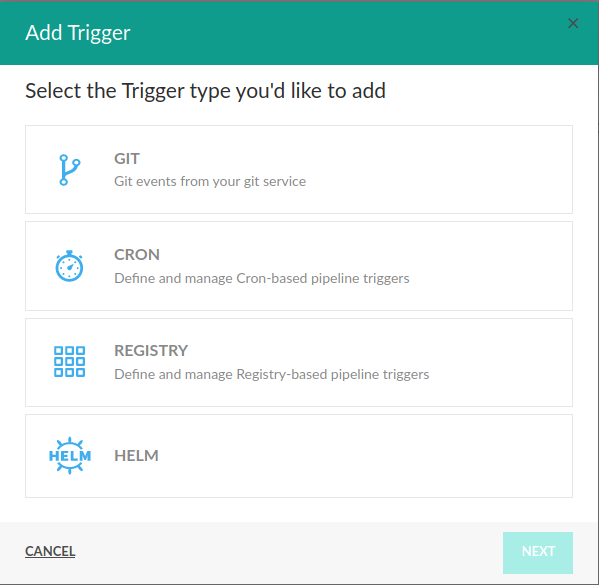This screenshot has height=585, width=599.
Task: Click 'Define and manage Cron-based pipeline triggers' text
Action: (x=262, y=278)
